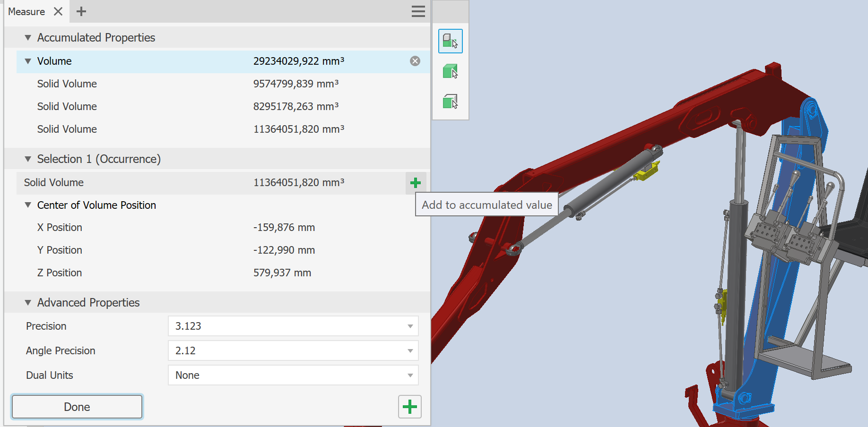
Task: Click the green plus for a new measurement
Action: pos(409,407)
